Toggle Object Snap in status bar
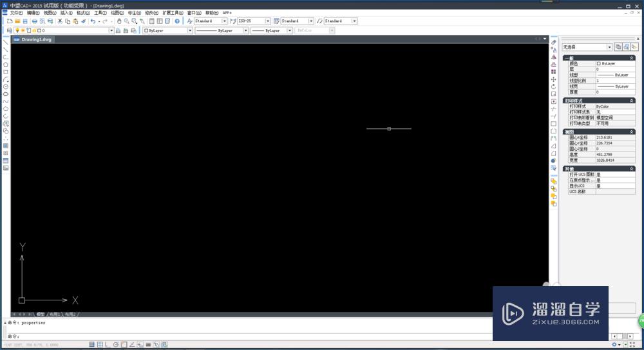The height and width of the screenshot is (350, 644). (124, 345)
